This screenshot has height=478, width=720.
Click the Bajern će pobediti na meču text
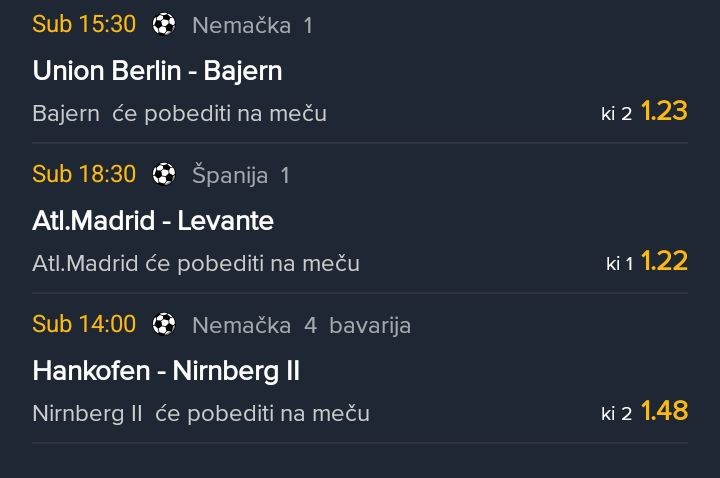point(179,113)
